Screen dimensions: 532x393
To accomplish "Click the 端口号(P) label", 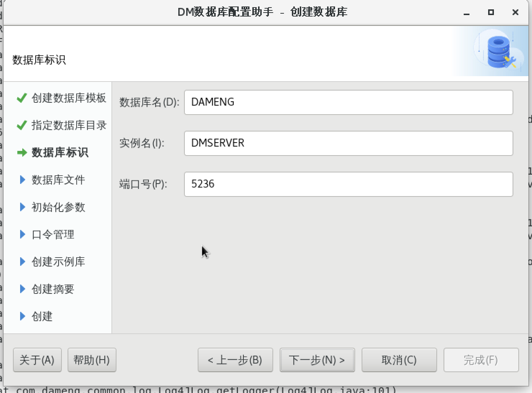I will tap(143, 184).
